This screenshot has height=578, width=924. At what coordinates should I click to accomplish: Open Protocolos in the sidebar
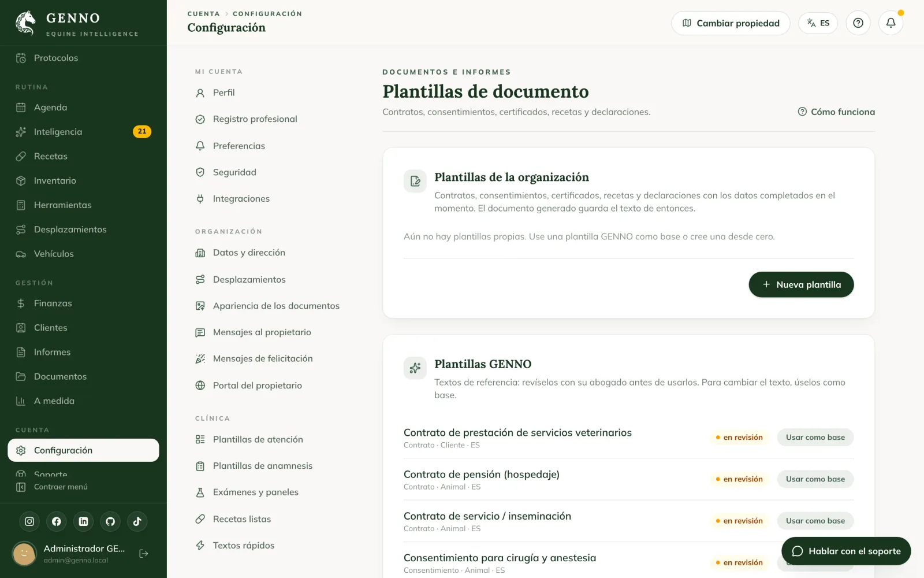83,58
